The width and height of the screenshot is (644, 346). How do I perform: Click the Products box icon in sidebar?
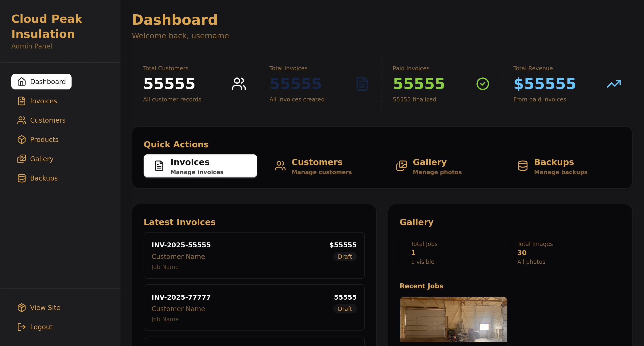click(21, 140)
